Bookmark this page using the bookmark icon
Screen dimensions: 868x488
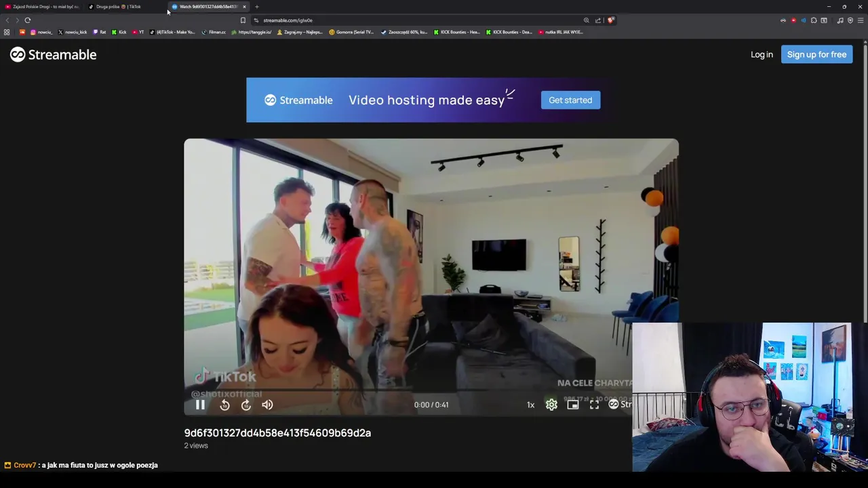click(243, 20)
